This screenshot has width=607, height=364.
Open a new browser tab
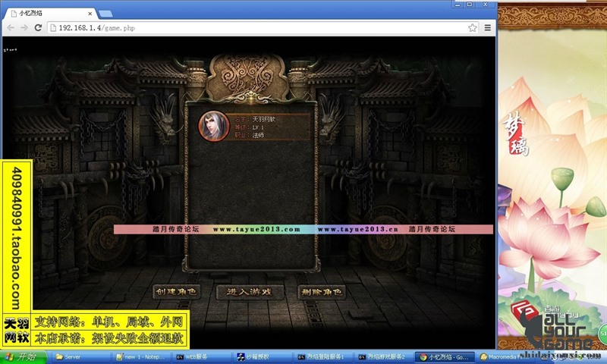pyautogui.click(x=105, y=14)
